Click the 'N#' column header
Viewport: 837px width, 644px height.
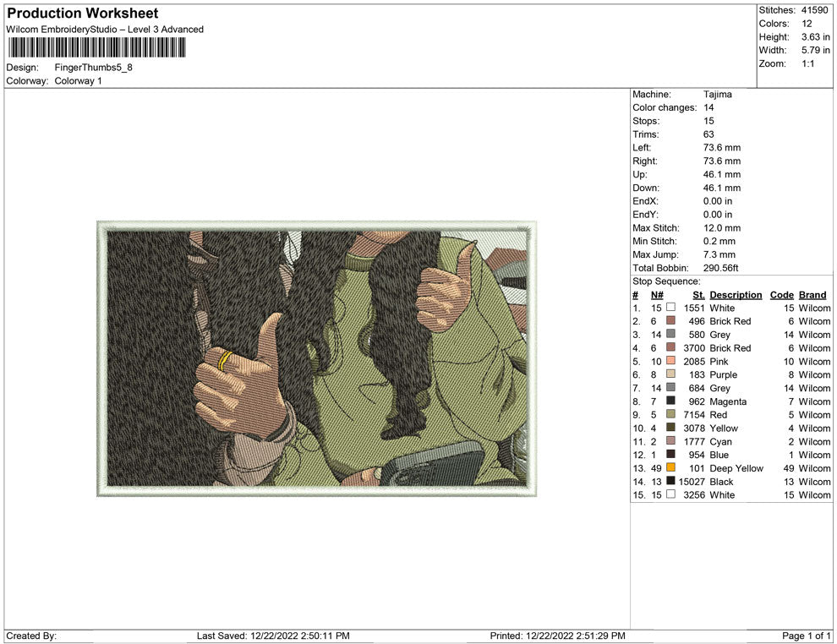657,295
